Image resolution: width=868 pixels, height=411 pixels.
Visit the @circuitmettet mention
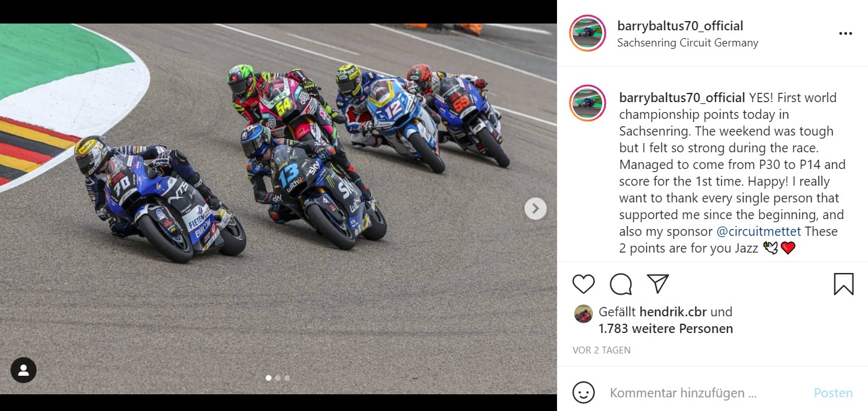tap(759, 231)
